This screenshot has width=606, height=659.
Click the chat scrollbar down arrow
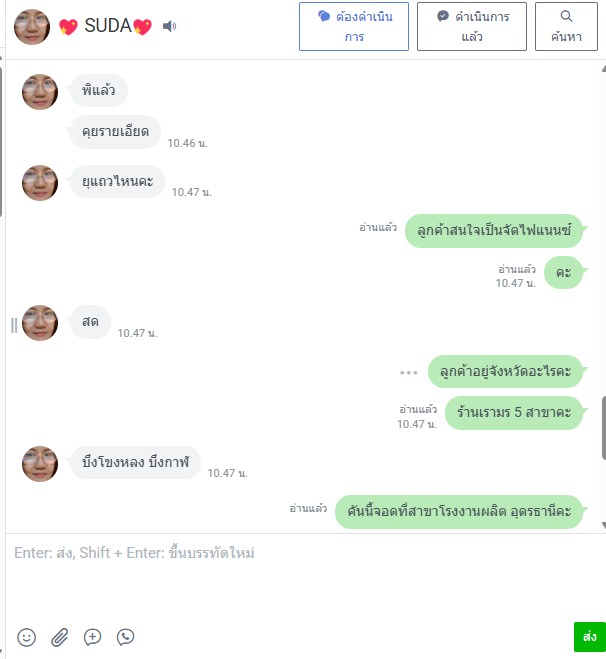click(603, 525)
